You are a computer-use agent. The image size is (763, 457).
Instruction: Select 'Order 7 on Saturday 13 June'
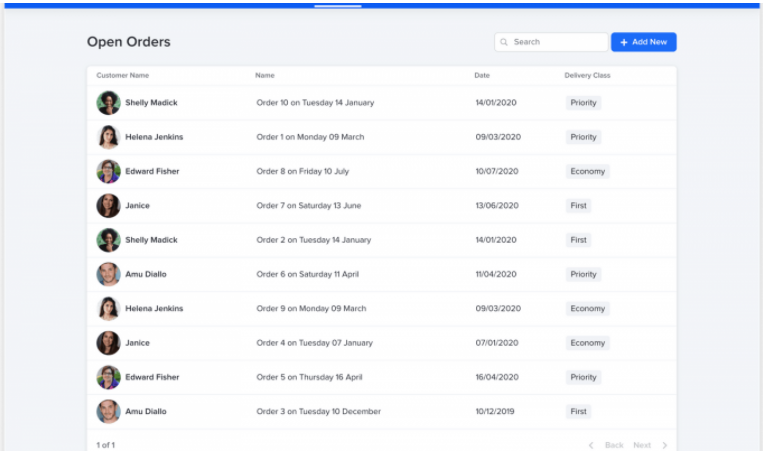[x=309, y=205]
